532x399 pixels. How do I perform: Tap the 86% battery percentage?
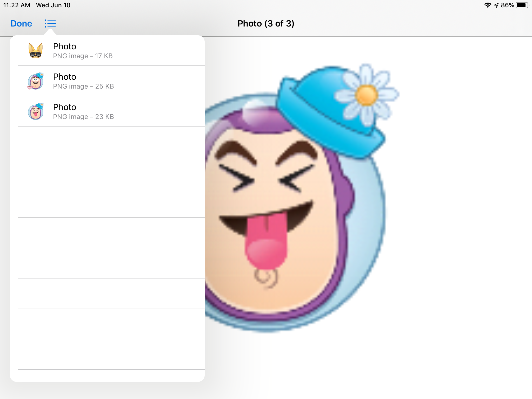tap(507, 5)
